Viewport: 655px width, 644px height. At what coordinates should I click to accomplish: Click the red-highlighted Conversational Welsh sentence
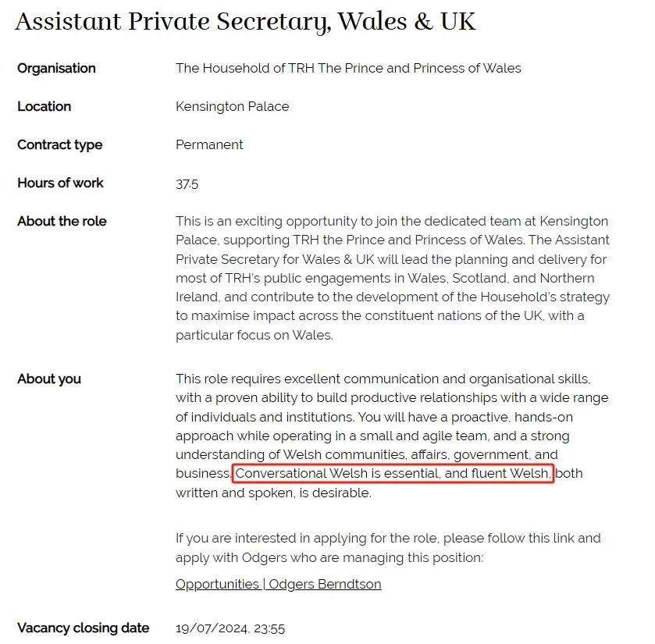(x=393, y=474)
